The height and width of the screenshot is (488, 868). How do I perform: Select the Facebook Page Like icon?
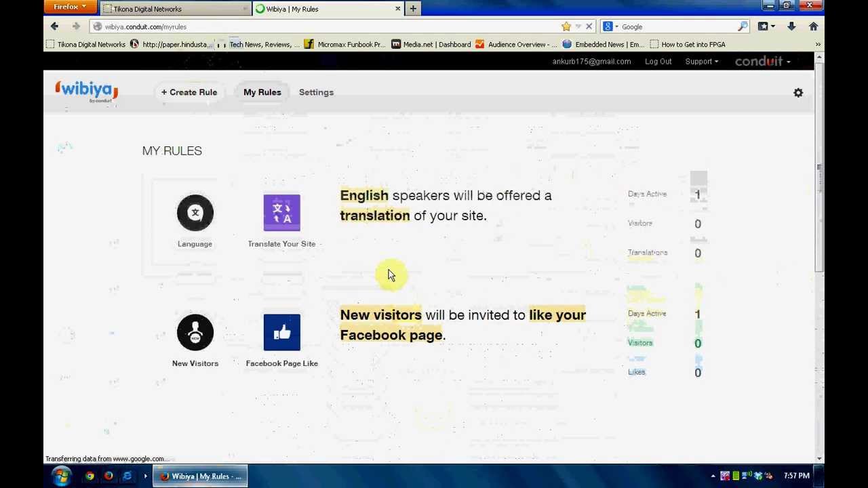tap(281, 332)
